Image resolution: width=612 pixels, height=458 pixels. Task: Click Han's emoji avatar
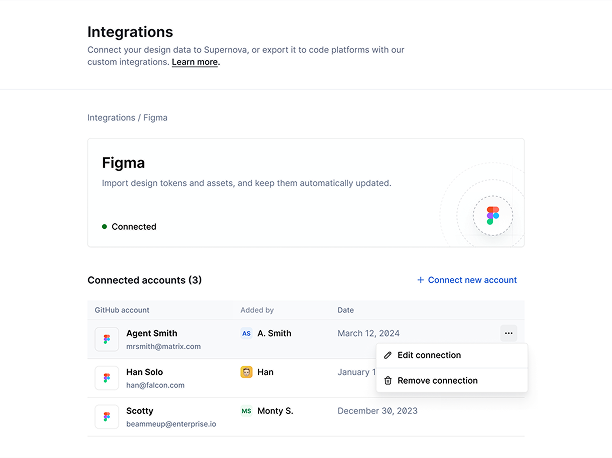(x=246, y=372)
